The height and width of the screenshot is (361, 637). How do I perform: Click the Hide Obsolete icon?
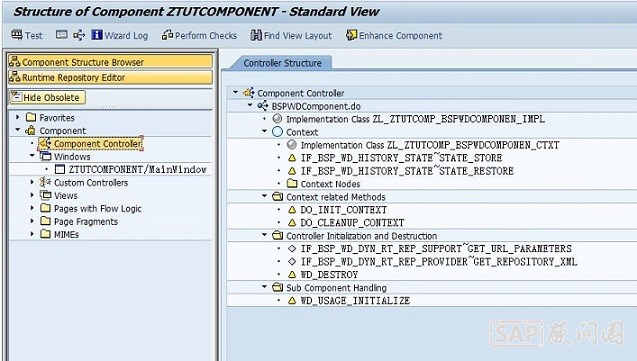coord(16,97)
